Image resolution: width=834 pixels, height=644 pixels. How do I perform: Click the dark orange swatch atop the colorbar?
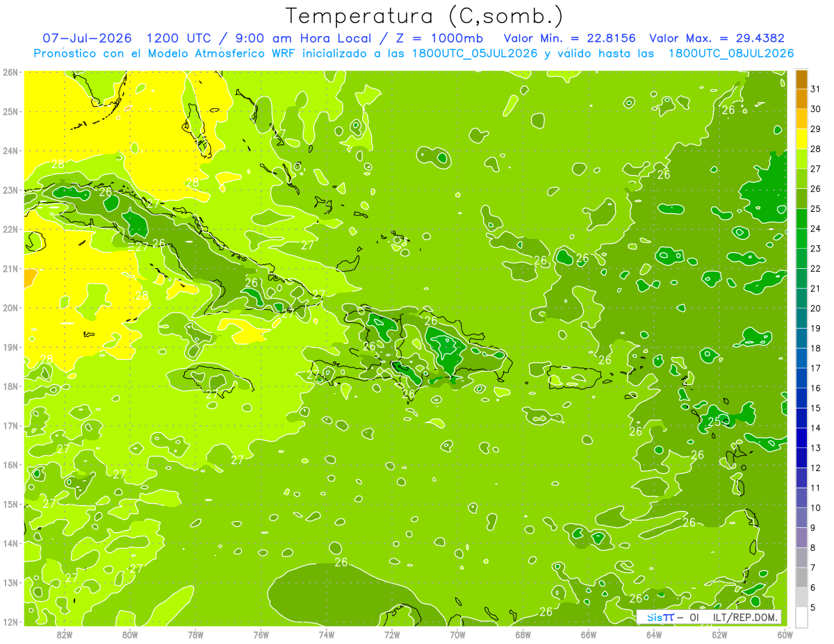point(801,79)
